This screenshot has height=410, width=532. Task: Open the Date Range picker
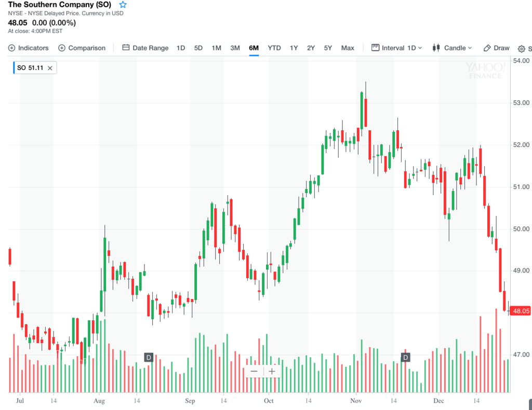[145, 48]
